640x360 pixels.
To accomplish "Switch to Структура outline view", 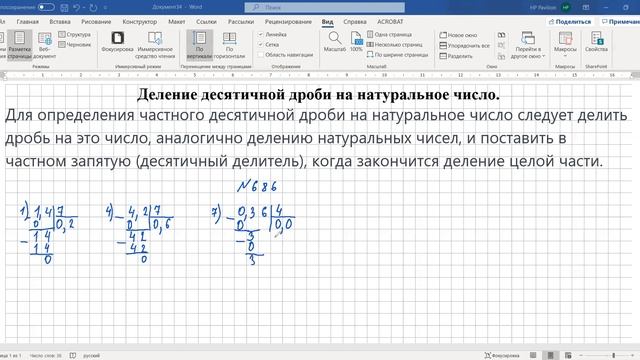I will pyautogui.click(x=75, y=35).
